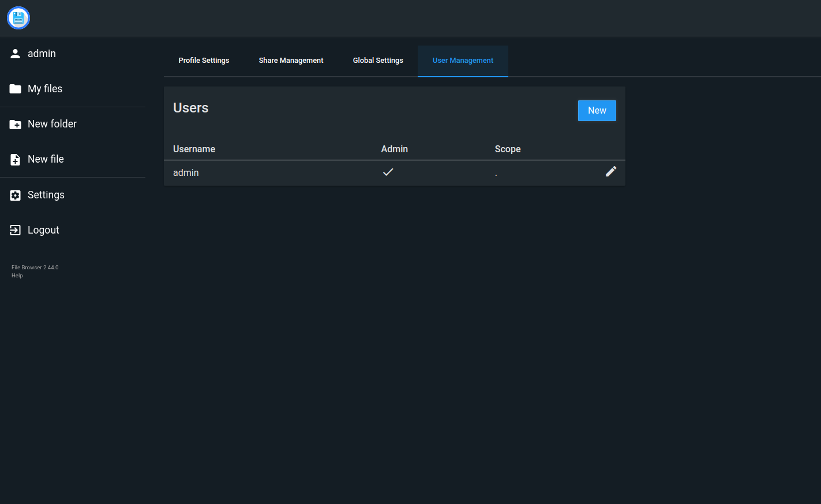Switch to Profile Settings tab
The height and width of the screenshot is (504, 821).
click(x=204, y=61)
